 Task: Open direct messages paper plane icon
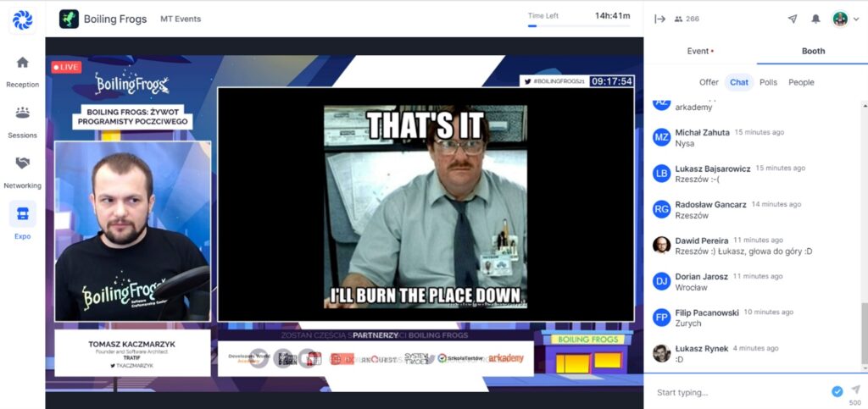(x=793, y=19)
